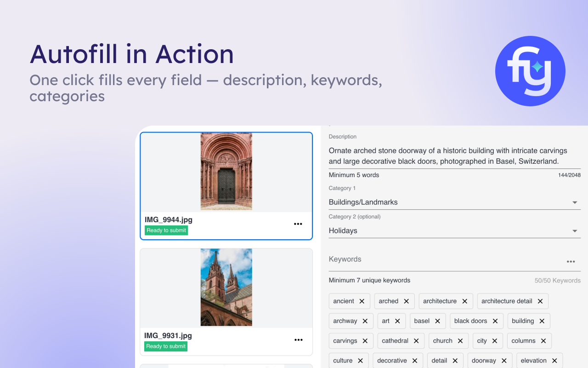This screenshot has height=368, width=588.
Task: Remove the 'cathedral' keyword tag
Action: [x=416, y=341]
